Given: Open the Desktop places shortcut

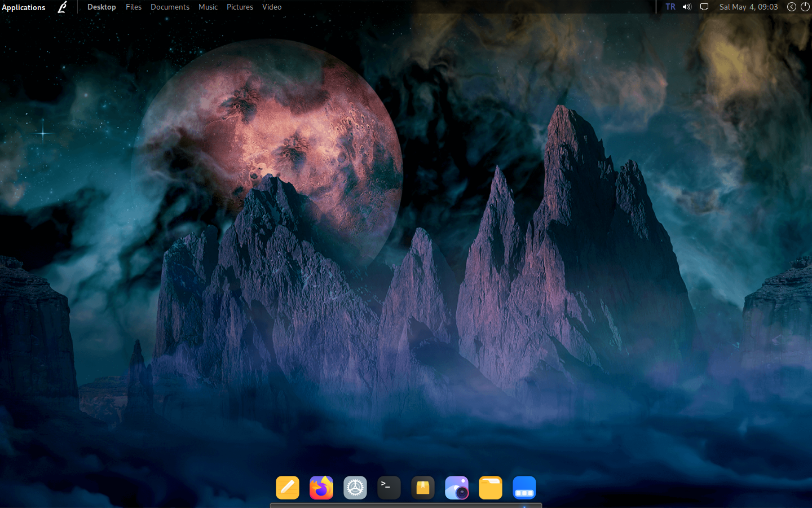Looking at the screenshot, I should 101,7.
